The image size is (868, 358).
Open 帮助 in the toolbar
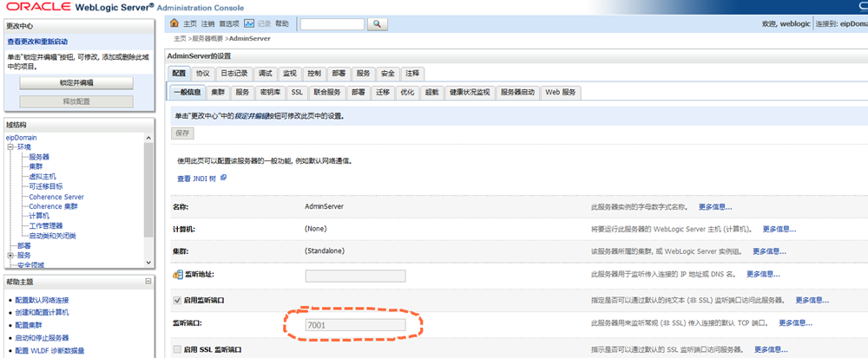tap(282, 23)
